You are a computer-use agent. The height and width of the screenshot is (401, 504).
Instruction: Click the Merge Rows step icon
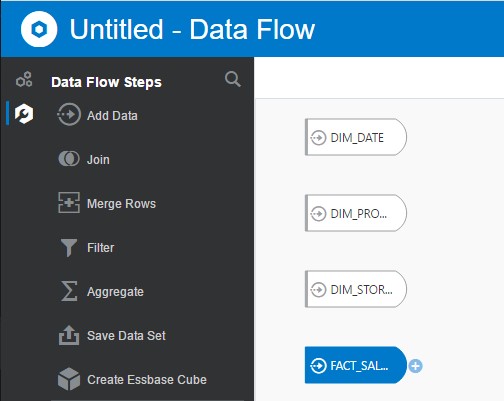point(69,203)
